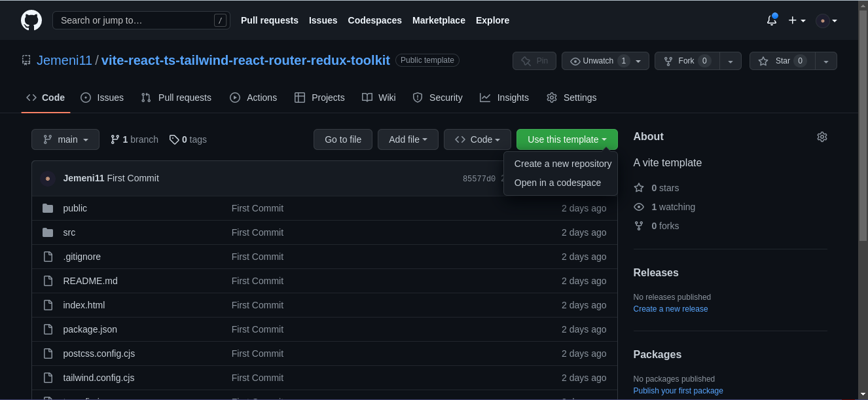Open Explore in top navigation
The width and height of the screenshot is (868, 400).
click(492, 20)
